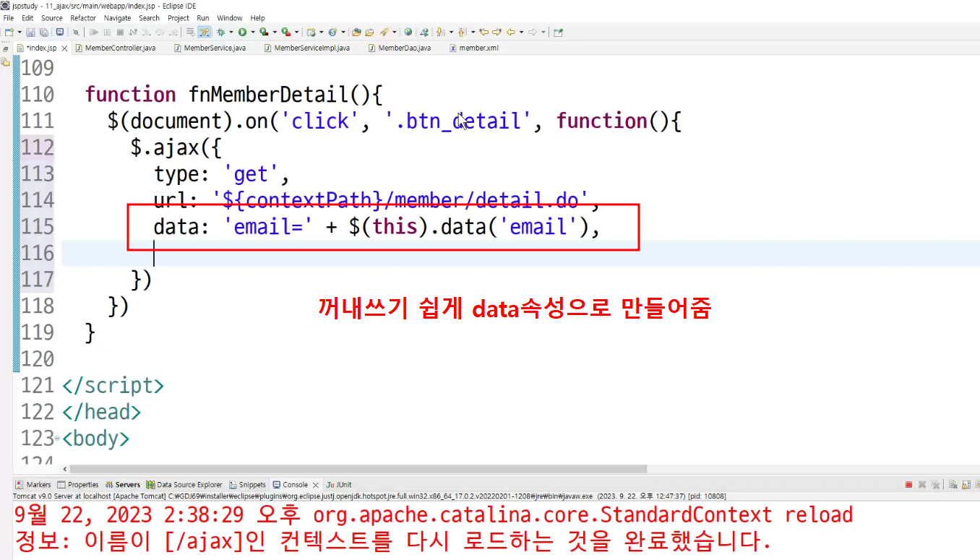
Task: Open the Help menu
Action: [x=258, y=18]
